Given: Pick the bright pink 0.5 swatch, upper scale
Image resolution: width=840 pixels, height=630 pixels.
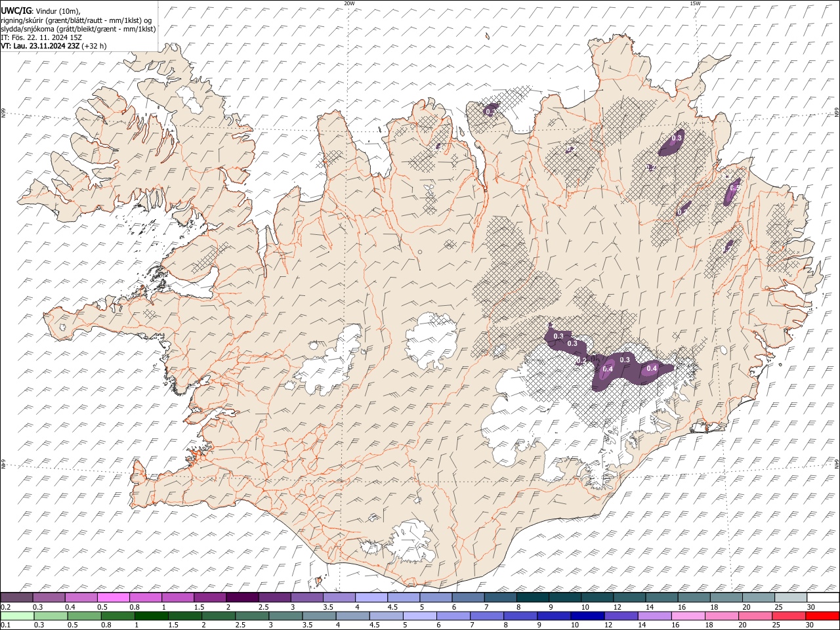Looking at the screenshot, I should (114, 598).
